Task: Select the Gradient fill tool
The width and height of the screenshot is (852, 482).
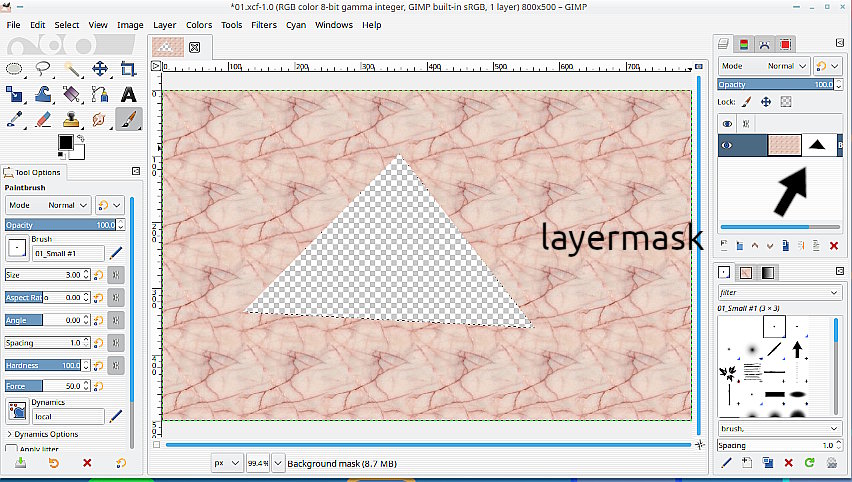Action: (72, 95)
